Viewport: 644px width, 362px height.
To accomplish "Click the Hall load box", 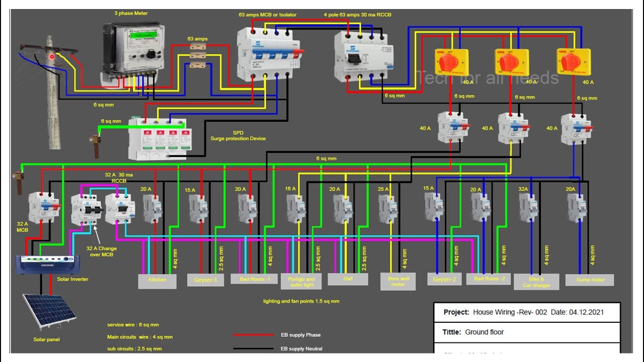I will (348, 279).
